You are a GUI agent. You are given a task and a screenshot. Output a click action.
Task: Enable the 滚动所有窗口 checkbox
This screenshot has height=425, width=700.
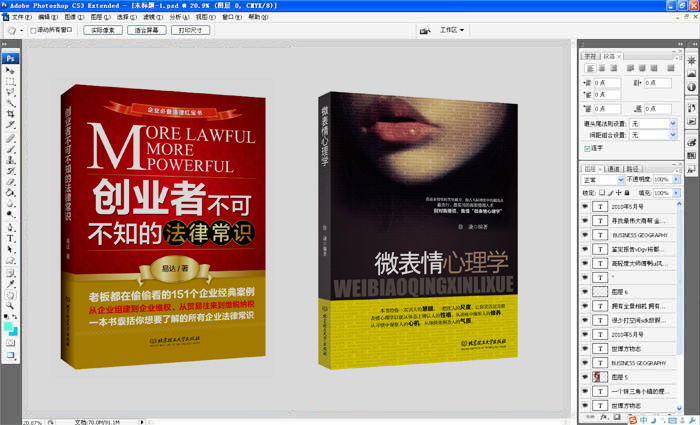pyautogui.click(x=33, y=31)
